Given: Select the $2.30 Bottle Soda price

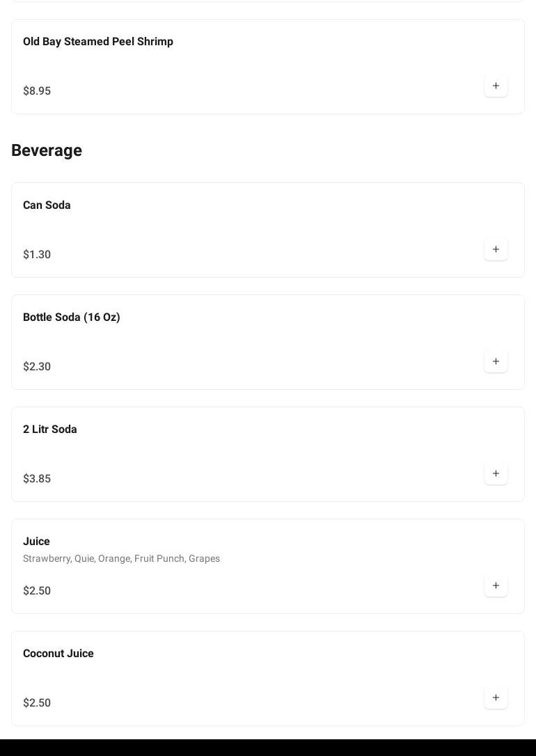Looking at the screenshot, I should (x=37, y=367).
